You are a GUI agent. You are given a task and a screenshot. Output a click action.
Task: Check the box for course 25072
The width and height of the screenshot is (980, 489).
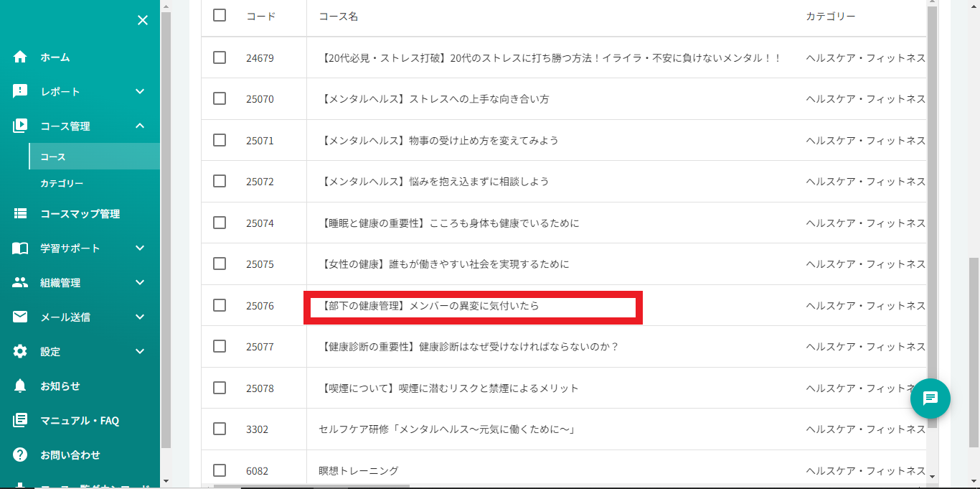220,181
